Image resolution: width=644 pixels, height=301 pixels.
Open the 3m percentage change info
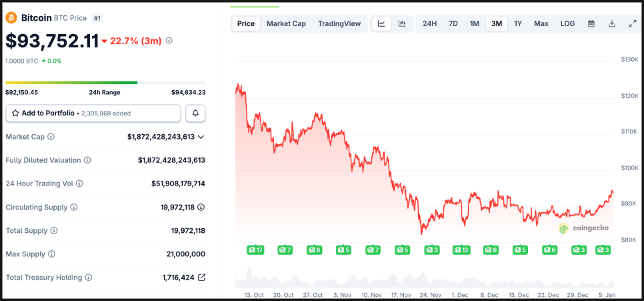pos(169,41)
